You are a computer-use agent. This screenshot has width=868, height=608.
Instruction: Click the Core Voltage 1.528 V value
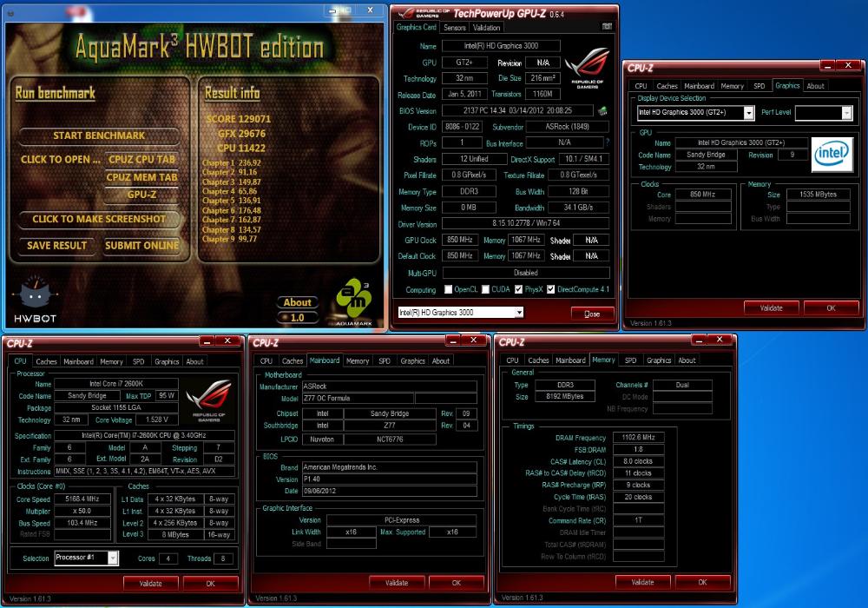(x=157, y=420)
